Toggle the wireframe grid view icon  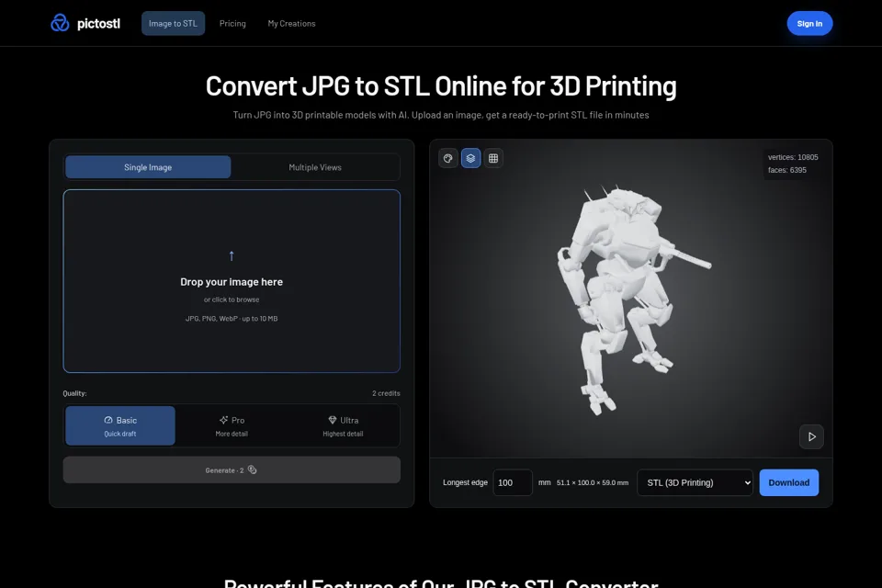(493, 158)
